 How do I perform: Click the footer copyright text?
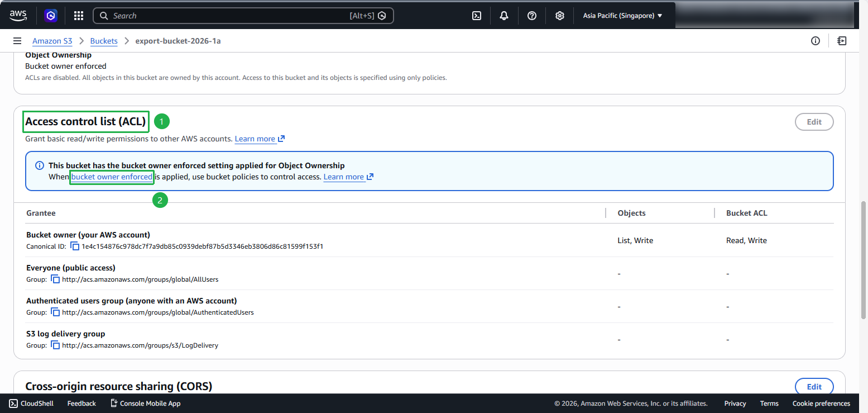tap(631, 403)
